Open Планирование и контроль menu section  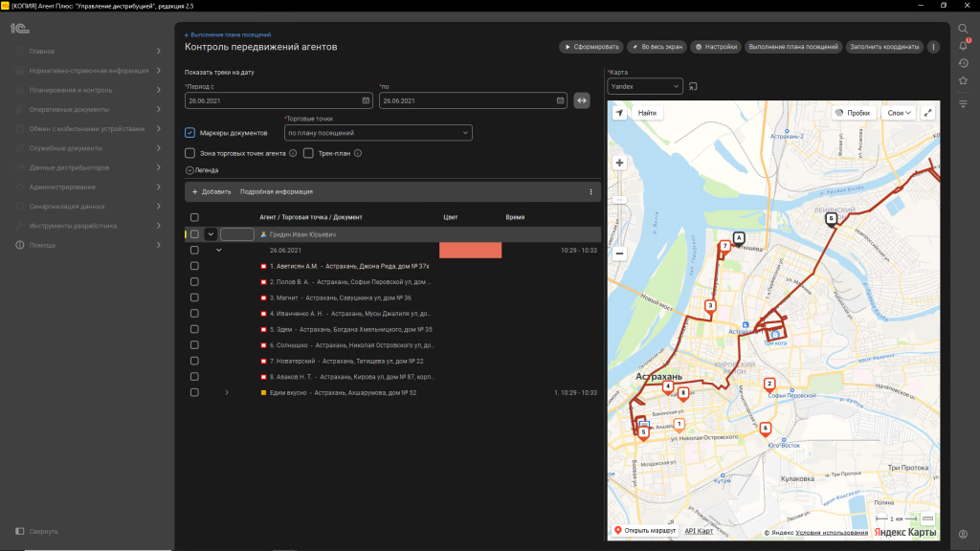pyautogui.click(x=86, y=90)
